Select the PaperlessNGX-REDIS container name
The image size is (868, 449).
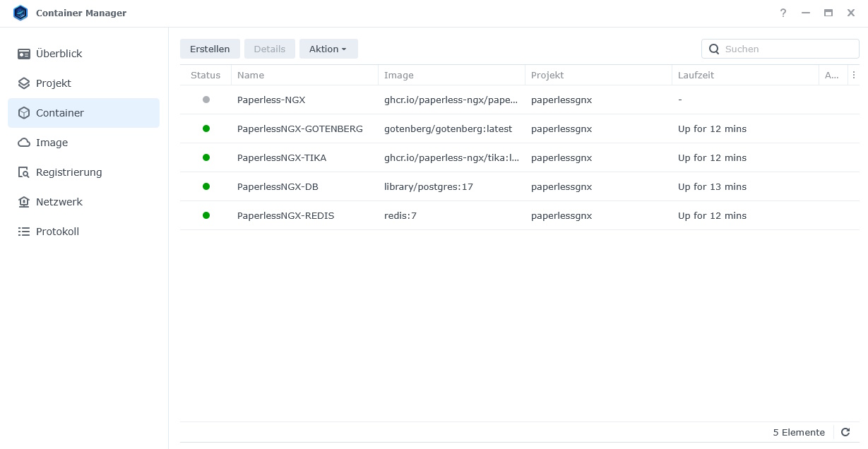286,215
